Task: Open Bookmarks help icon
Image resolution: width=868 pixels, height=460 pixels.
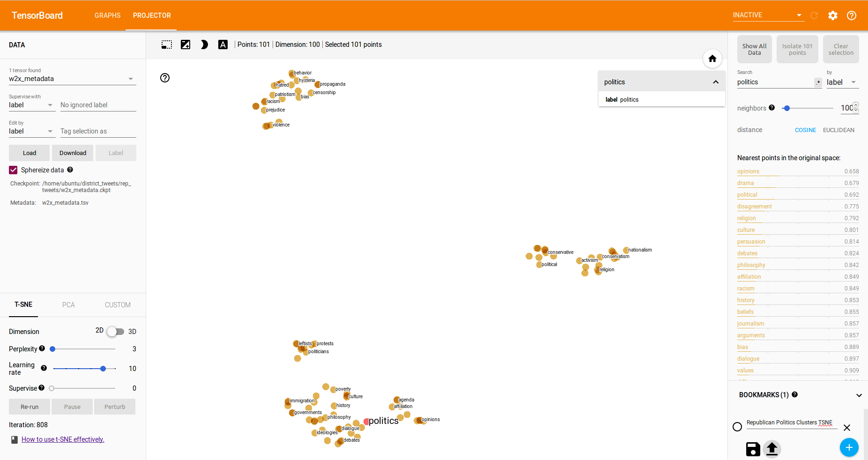Action: tap(795, 395)
